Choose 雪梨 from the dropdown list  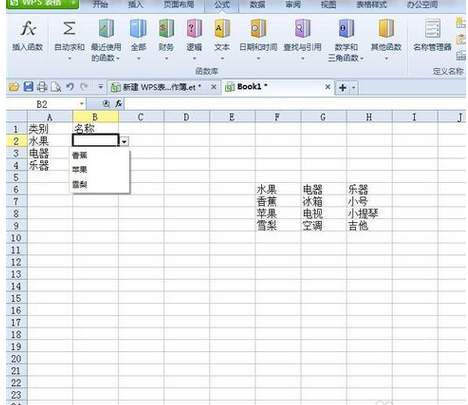[x=99, y=184]
